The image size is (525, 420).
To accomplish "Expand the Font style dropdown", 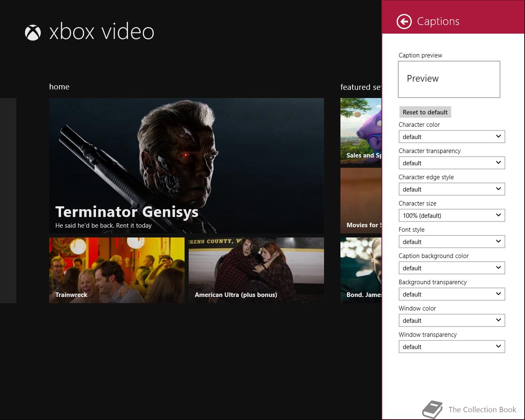I will [452, 242].
